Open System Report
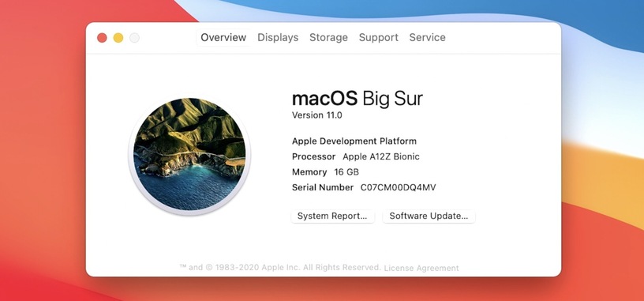Viewport: 644px width, 301px height. [x=333, y=216]
